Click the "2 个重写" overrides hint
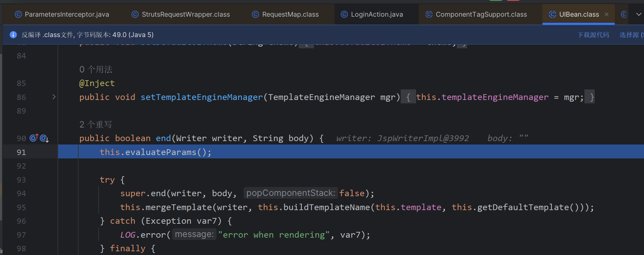The image size is (644, 255). coord(96,124)
